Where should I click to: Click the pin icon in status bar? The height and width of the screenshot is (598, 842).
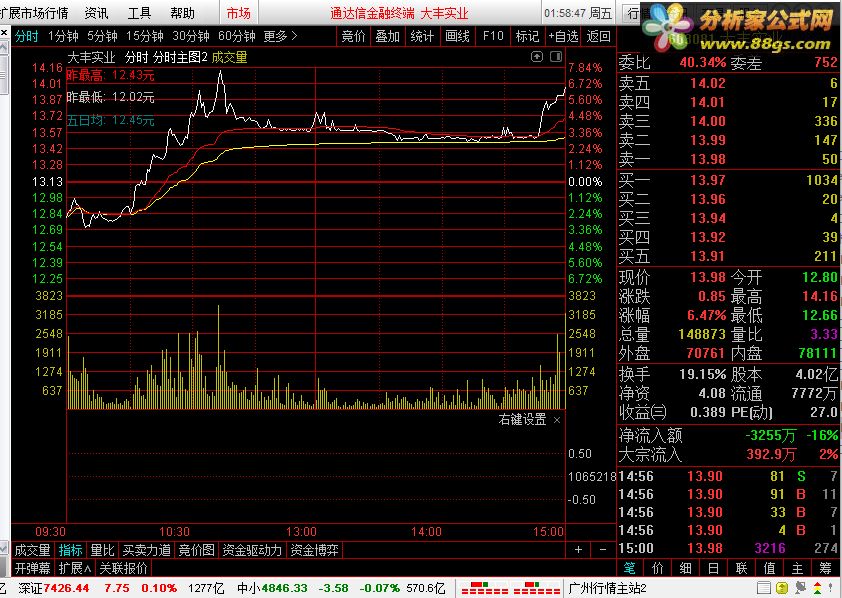point(801,588)
